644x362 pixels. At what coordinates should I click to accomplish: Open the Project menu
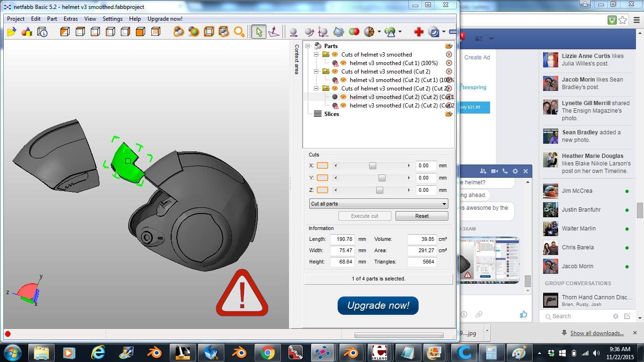16,19
